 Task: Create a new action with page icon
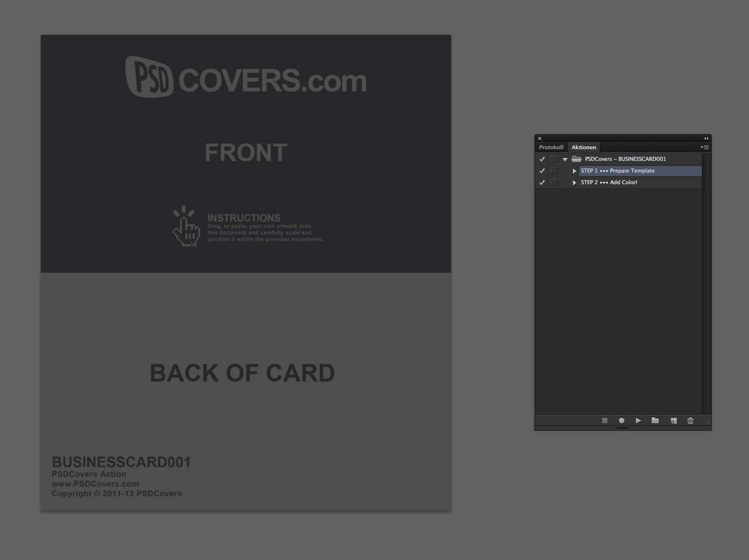[x=673, y=421]
